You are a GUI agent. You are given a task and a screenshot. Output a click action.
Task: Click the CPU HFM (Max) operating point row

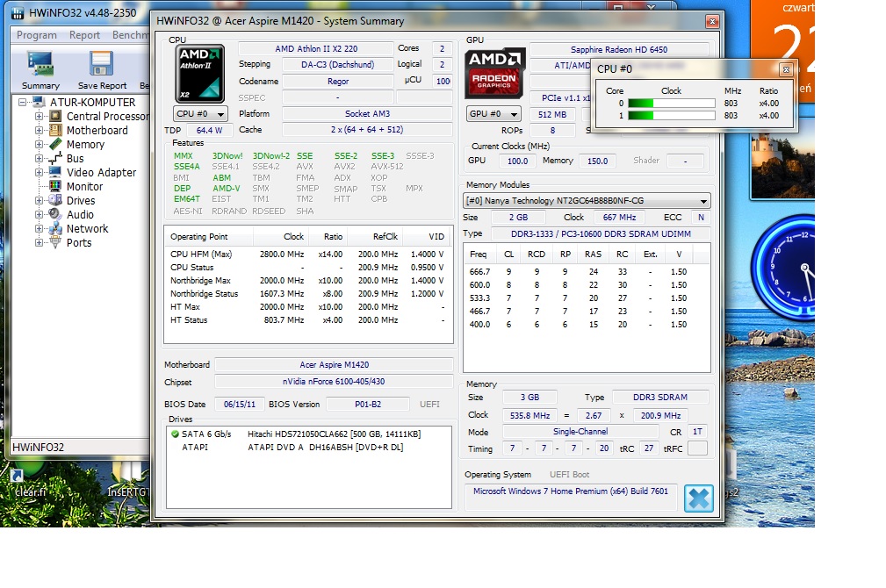tap(308, 255)
